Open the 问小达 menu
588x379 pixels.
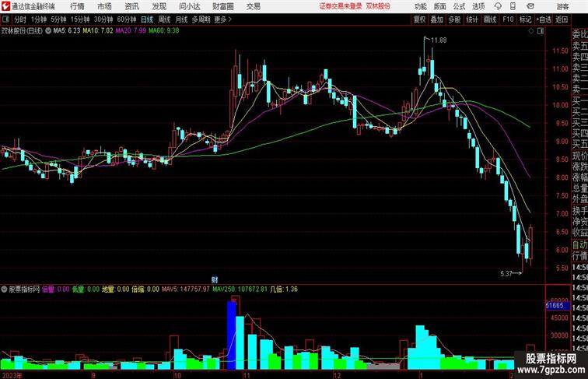click(x=189, y=6)
